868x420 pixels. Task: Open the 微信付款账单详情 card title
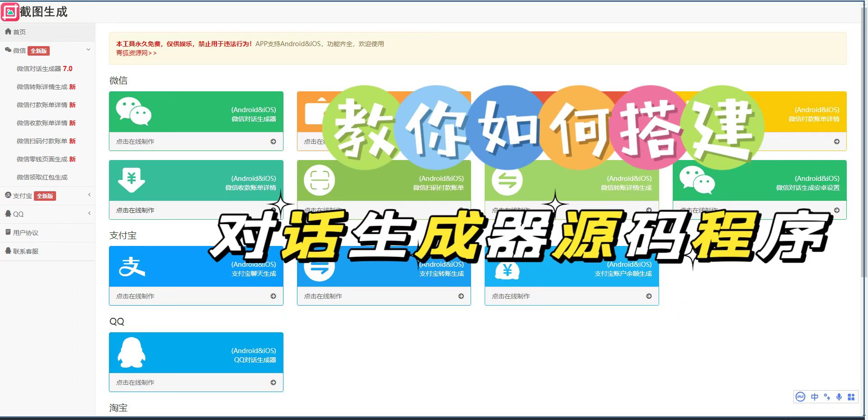pyautogui.click(x=814, y=119)
